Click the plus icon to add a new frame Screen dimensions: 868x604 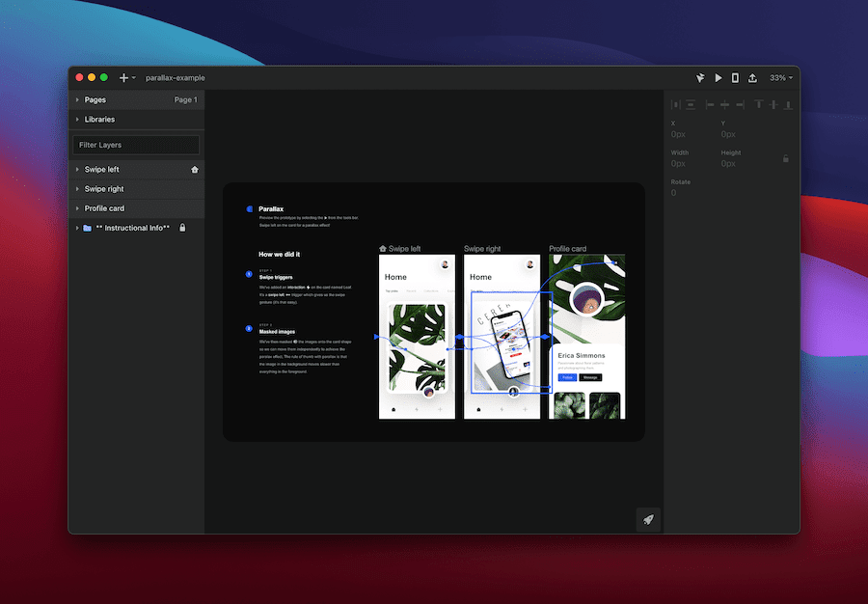tap(123, 77)
